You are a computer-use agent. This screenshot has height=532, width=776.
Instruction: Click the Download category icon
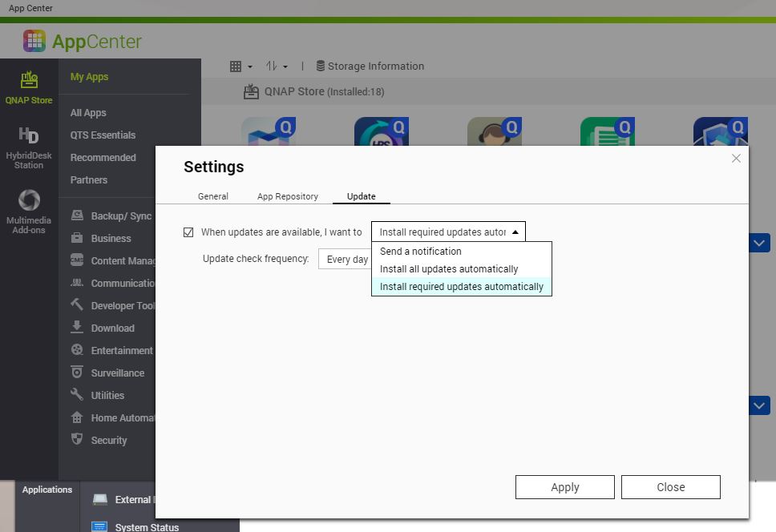point(77,327)
